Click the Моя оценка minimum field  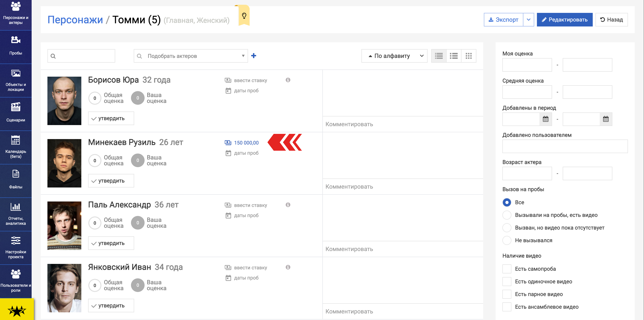527,65
